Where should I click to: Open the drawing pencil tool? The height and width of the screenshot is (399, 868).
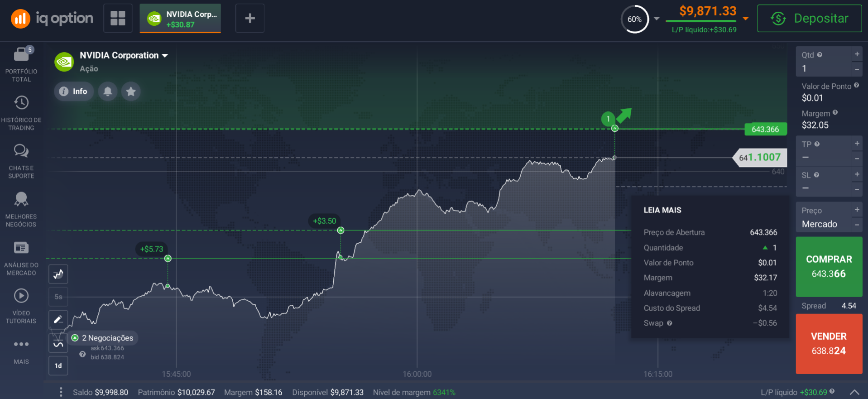pos(58,320)
